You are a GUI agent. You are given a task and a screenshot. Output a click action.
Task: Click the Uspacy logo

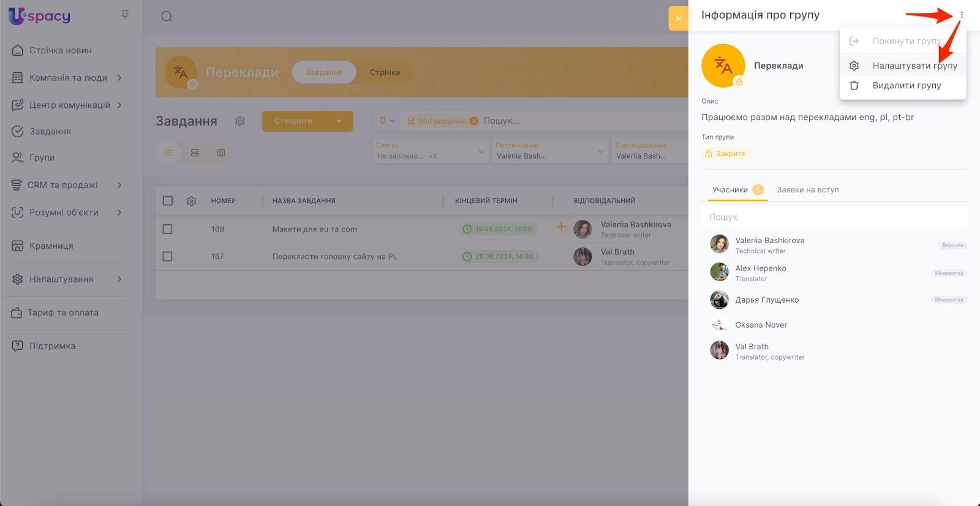click(39, 16)
